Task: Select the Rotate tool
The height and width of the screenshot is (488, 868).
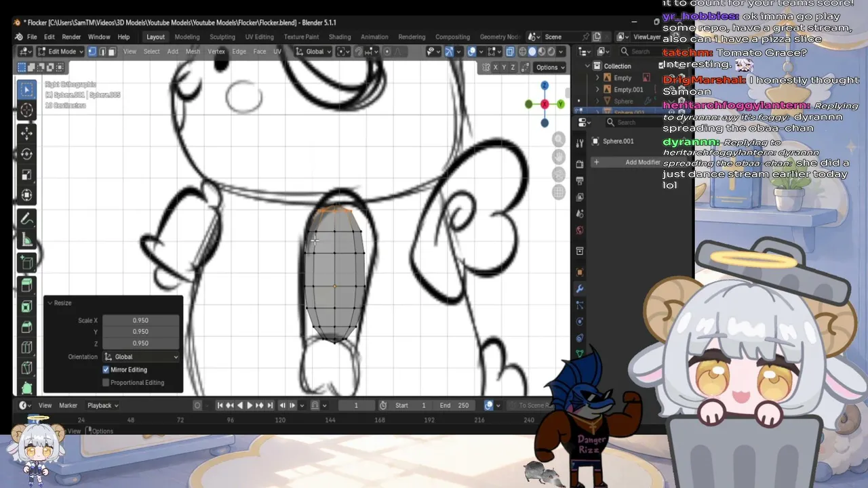Action: pyautogui.click(x=26, y=154)
